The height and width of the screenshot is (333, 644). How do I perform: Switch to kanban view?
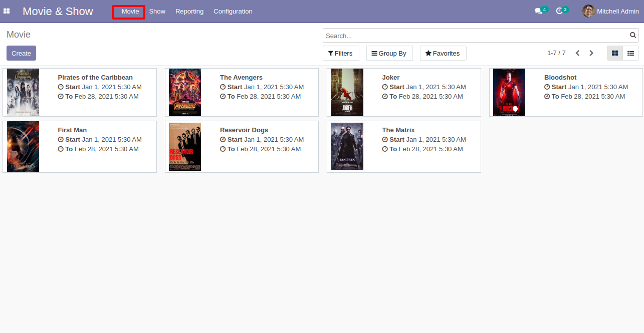[x=615, y=53]
